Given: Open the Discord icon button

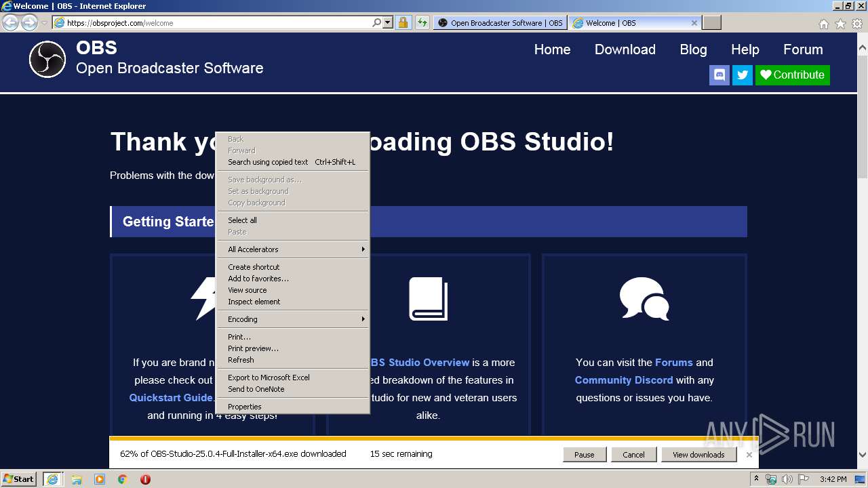Looking at the screenshot, I should pos(719,75).
